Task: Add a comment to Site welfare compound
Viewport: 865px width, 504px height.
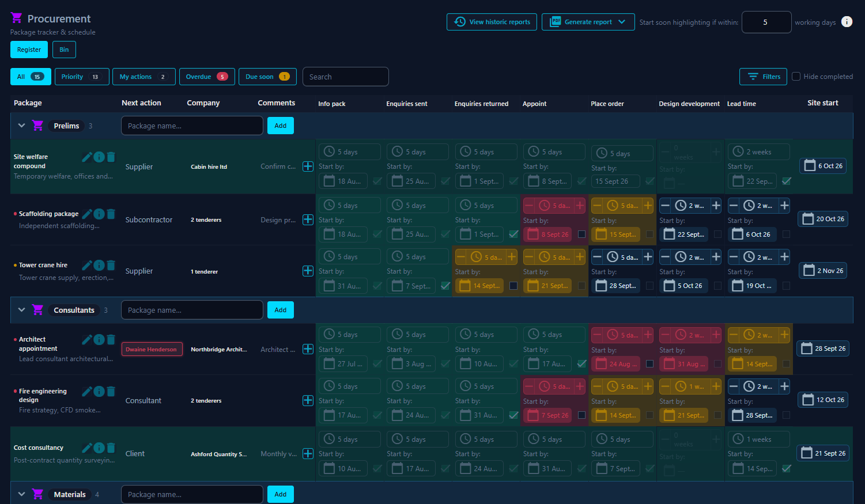Action: pos(308,166)
